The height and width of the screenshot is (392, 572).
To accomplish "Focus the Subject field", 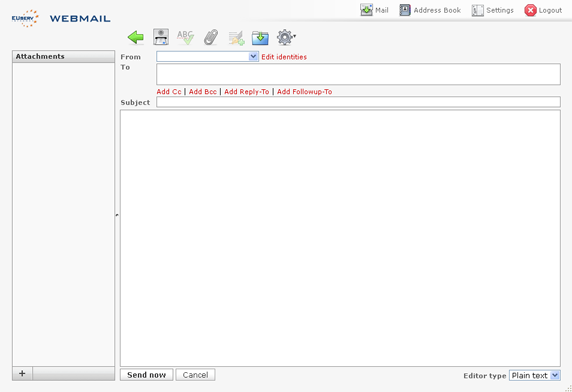I will click(358, 102).
